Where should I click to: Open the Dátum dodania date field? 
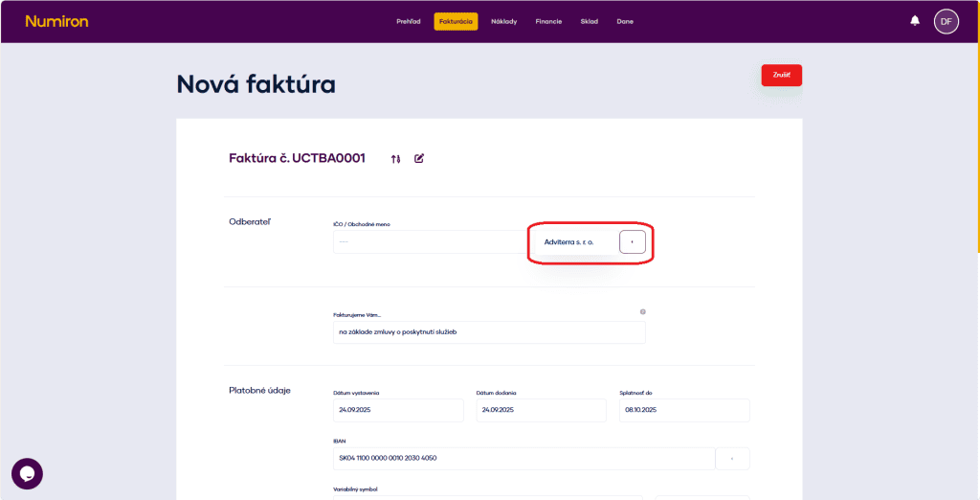click(542, 411)
